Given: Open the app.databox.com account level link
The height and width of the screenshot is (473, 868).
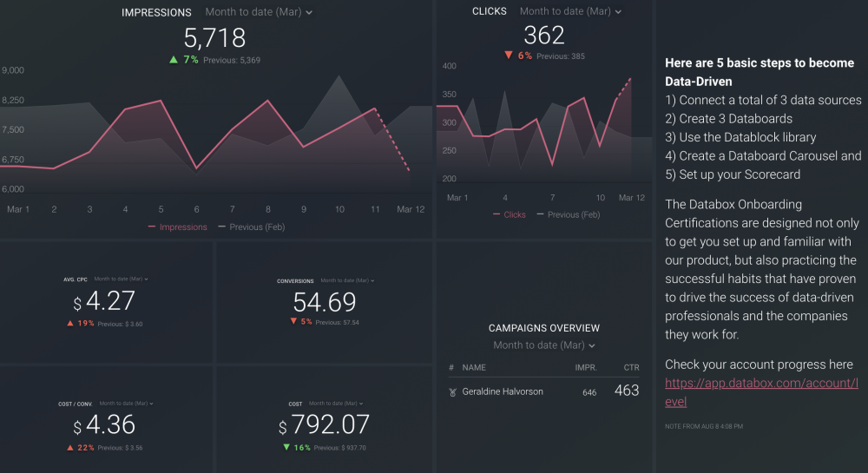Looking at the screenshot, I should [760, 391].
